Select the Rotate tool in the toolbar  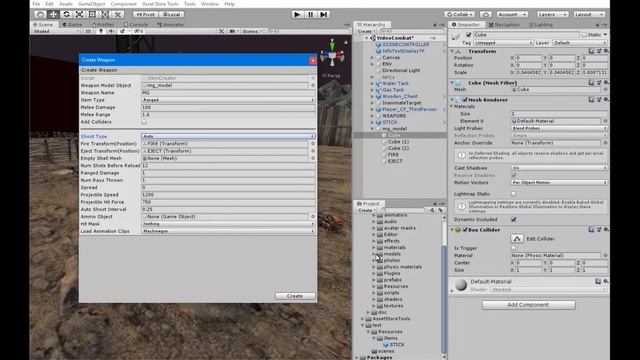pyautogui.click(x=66, y=14)
